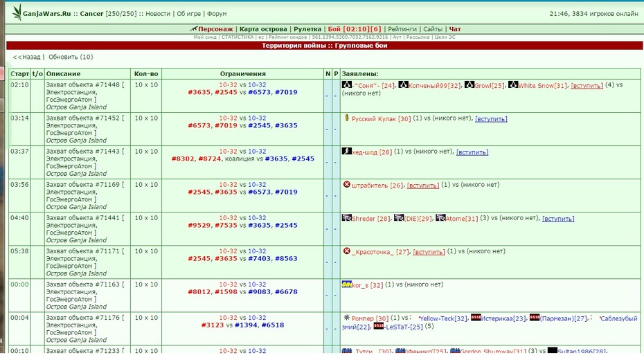Open the Форум link in the header
This screenshot has width=644, height=362.
[x=217, y=14]
